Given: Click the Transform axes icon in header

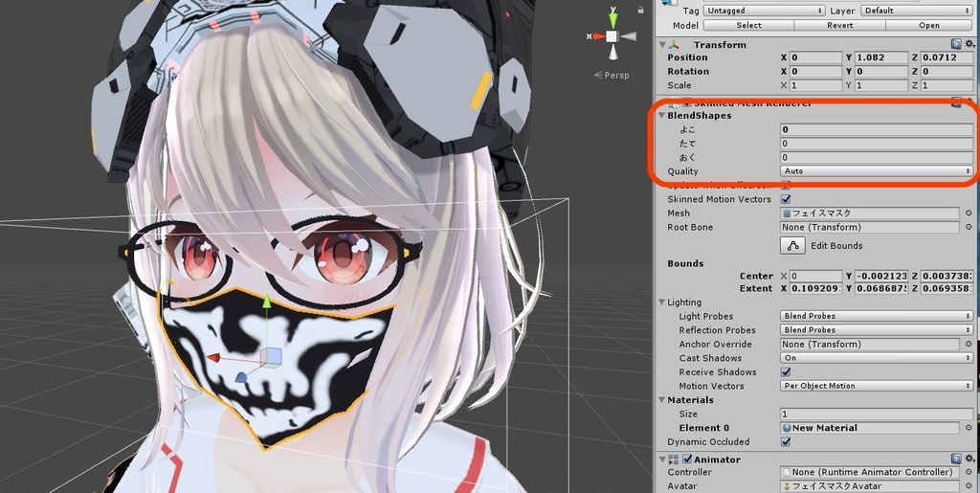Looking at the screenshot, I should (x=674, y=44).
